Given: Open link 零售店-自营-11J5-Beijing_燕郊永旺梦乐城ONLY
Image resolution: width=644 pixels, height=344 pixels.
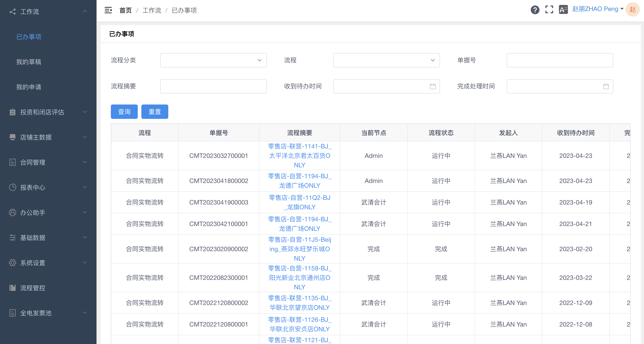Looking at the screenshot, I should tap(300, 249).
